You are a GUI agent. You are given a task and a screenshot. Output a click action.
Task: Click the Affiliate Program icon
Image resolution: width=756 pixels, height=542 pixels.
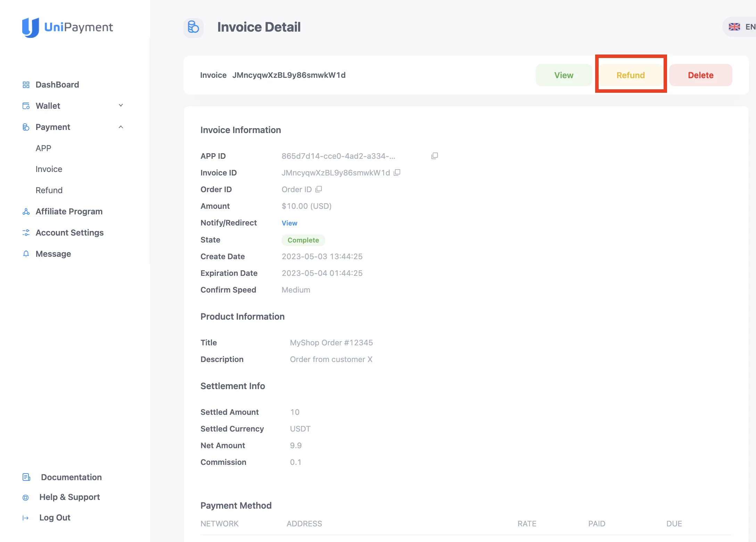26,211
